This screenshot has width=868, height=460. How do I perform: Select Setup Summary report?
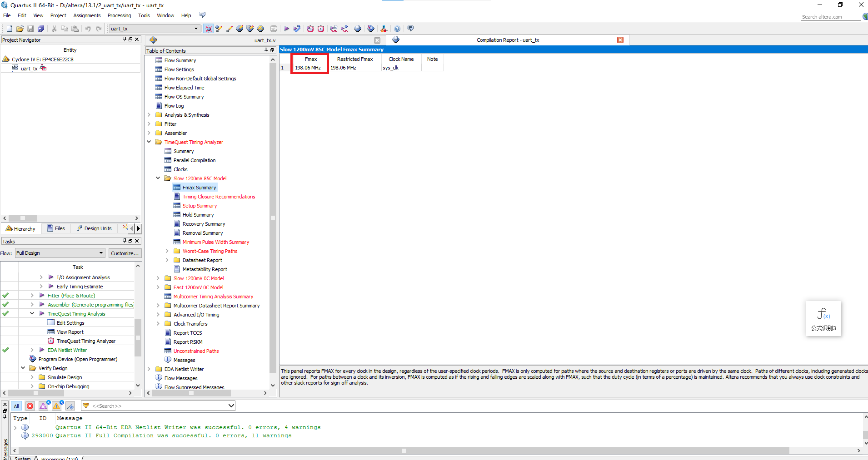200,206
